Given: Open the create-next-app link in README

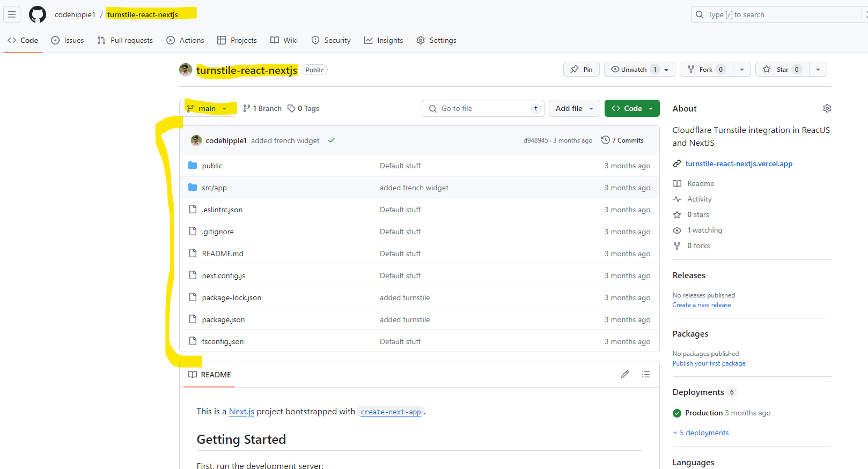Looking at the screenshot, I should tap(391, 412).
